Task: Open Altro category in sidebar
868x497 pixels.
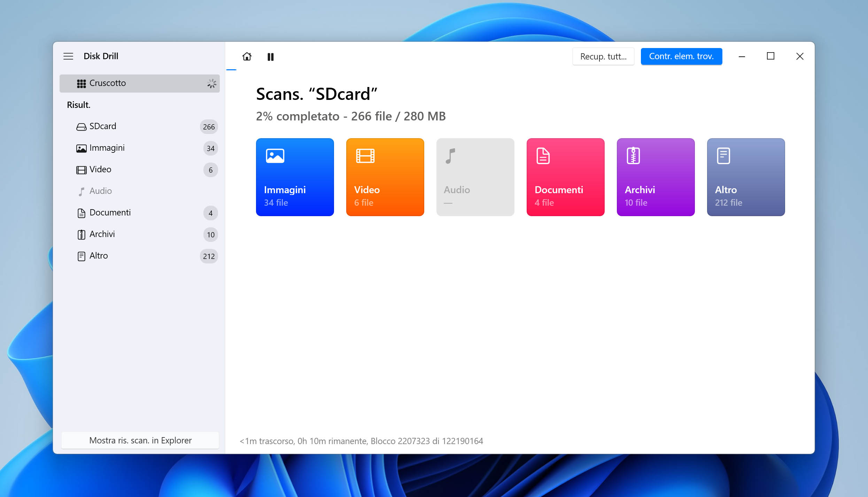Action: (140, 256)
